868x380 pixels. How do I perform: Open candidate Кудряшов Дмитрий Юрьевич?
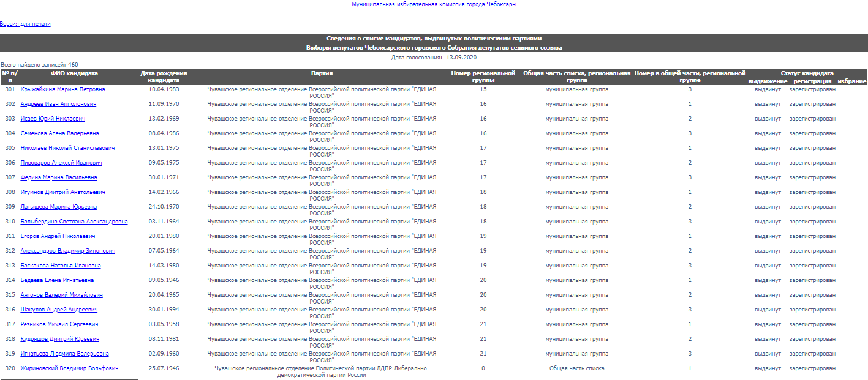[x=60, y=339]
